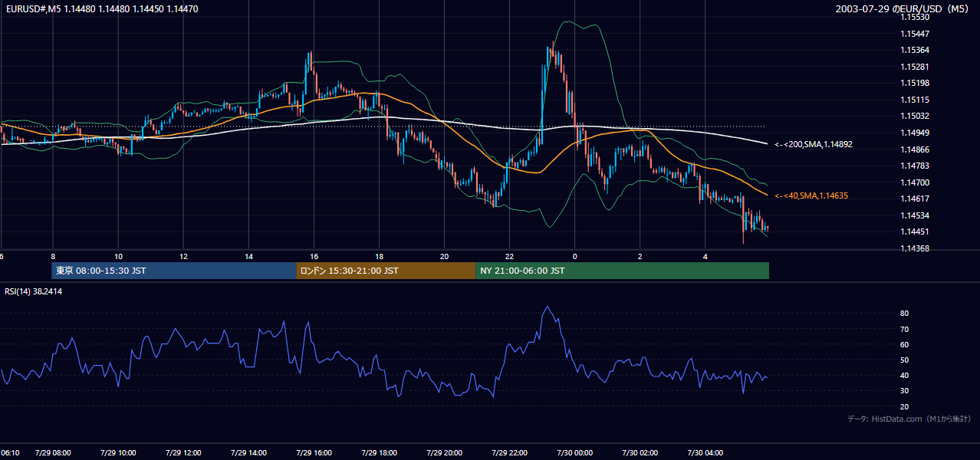Click time label 7/29 20:00
Viewport: 980px width, 460px height.
click(444, 452)
